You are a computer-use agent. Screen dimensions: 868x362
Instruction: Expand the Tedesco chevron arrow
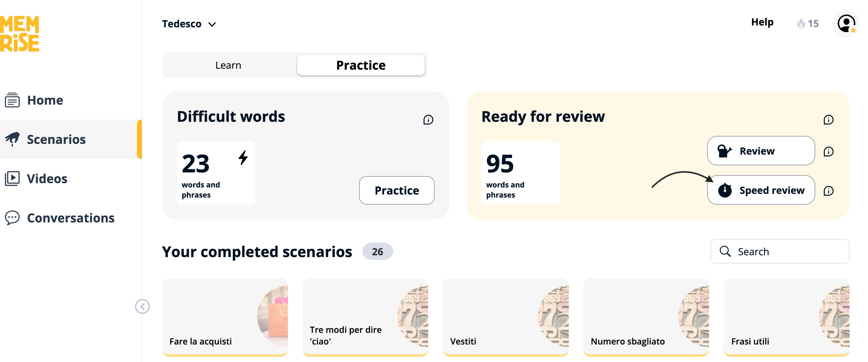point(212,24)
